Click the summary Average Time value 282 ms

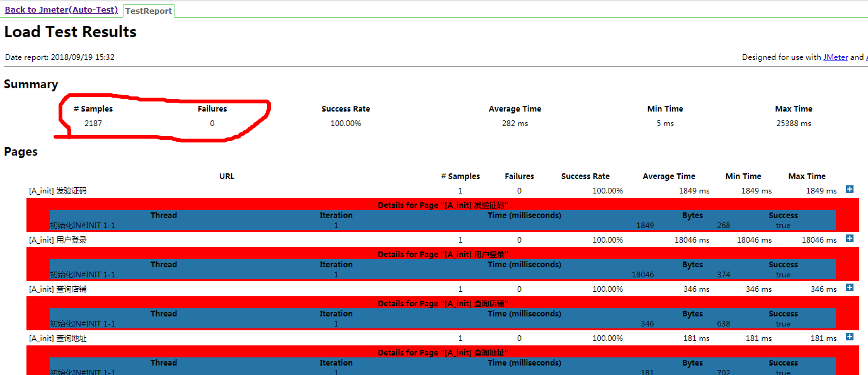(515, 124)
